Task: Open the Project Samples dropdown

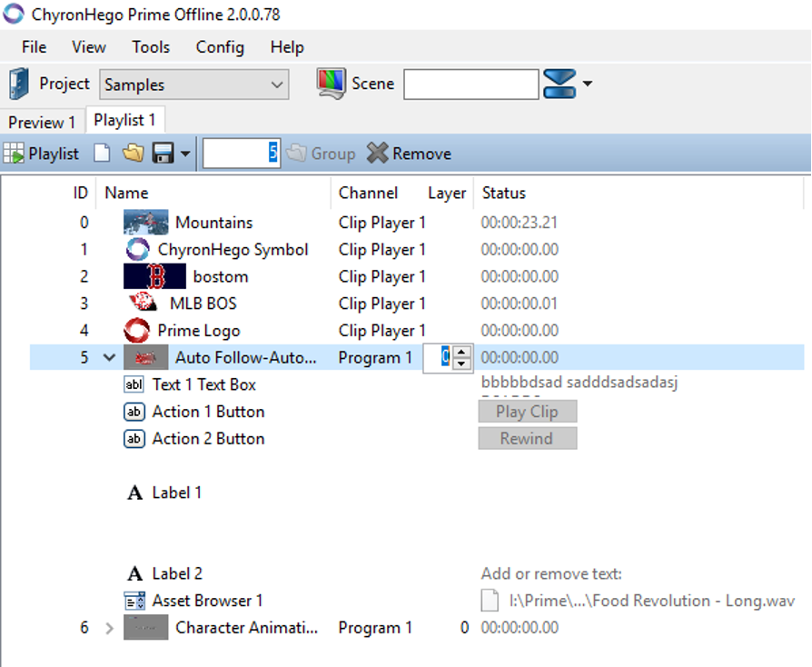Action: (x=277, y=85)
